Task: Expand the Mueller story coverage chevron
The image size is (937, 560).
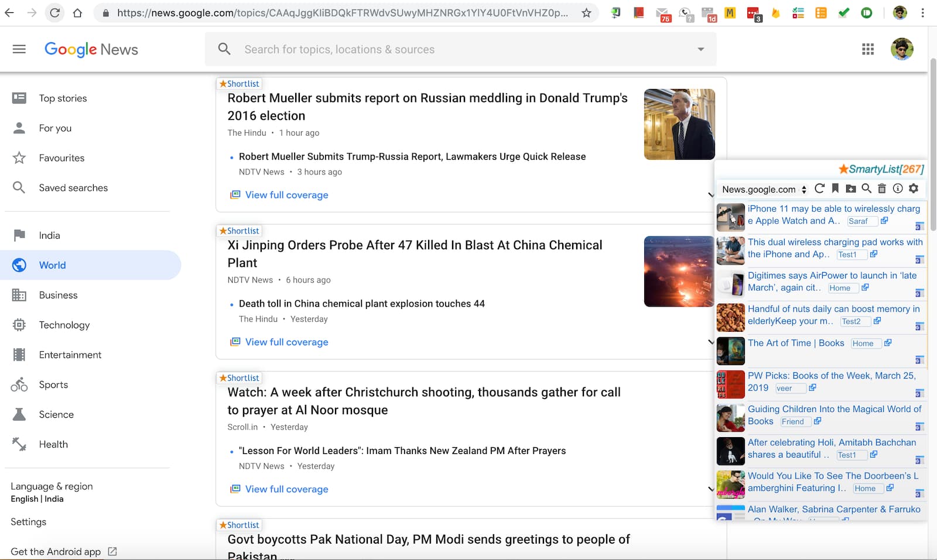Action: pyautogui.click(x=710, y=195)
